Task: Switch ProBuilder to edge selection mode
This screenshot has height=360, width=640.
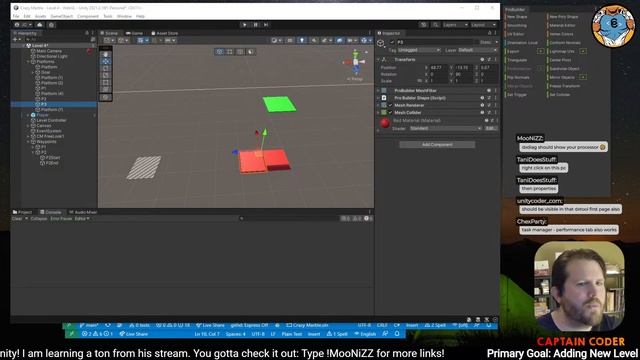Action: [x=240, y=52]
